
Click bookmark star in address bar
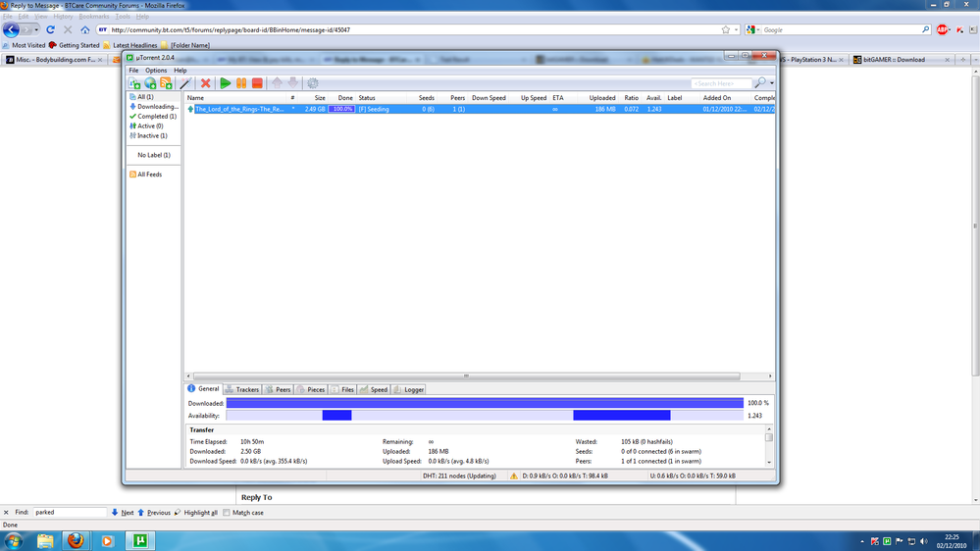tap(726, 30)
